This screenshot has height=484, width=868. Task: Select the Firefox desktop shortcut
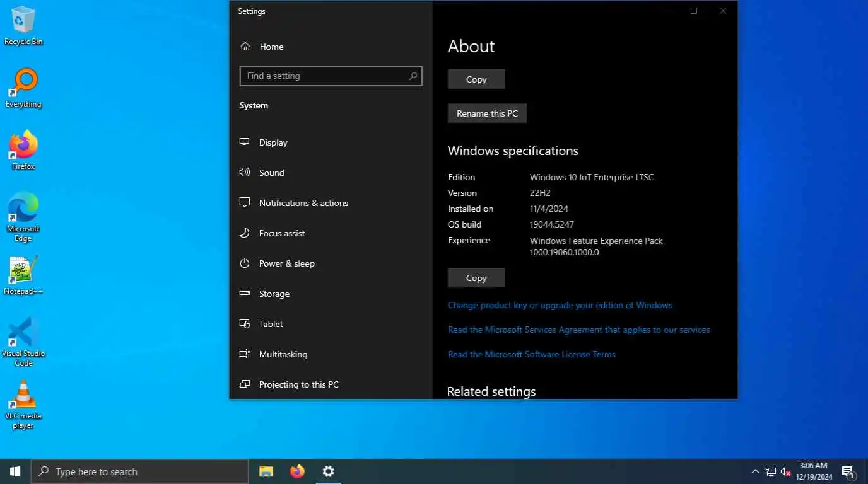pos(23,151)
